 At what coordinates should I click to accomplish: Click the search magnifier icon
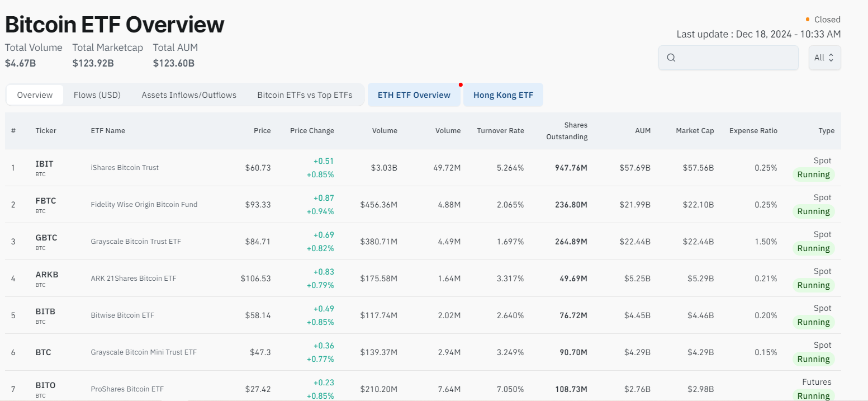click(671, 58)
